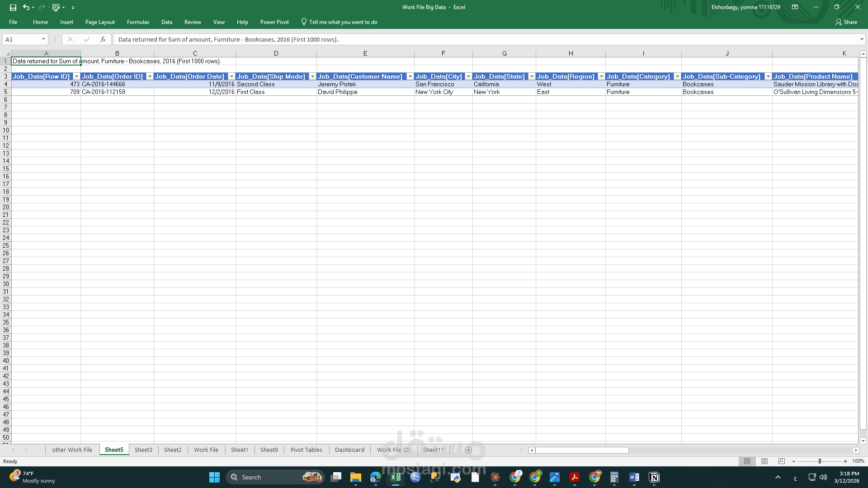The height and width of the screenshot is (488, 868).
Task: Click the Insert Function fx icon
Action: (103, 39)
